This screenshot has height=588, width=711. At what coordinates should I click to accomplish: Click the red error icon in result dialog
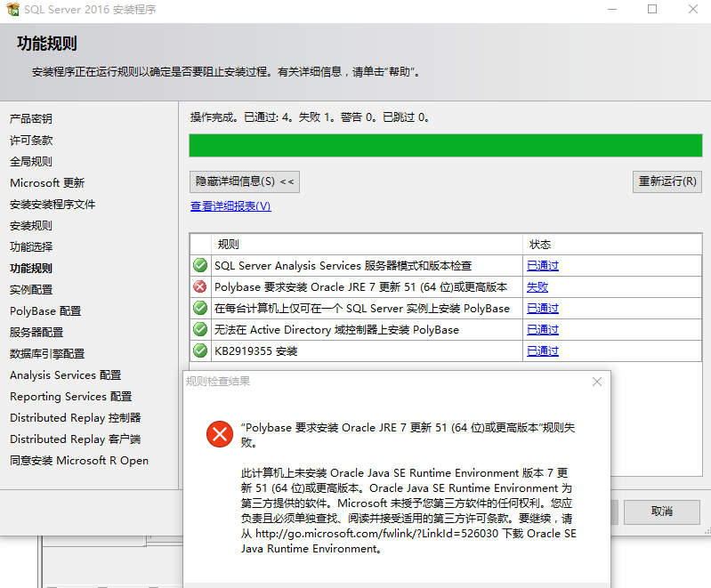click(219, 434)
